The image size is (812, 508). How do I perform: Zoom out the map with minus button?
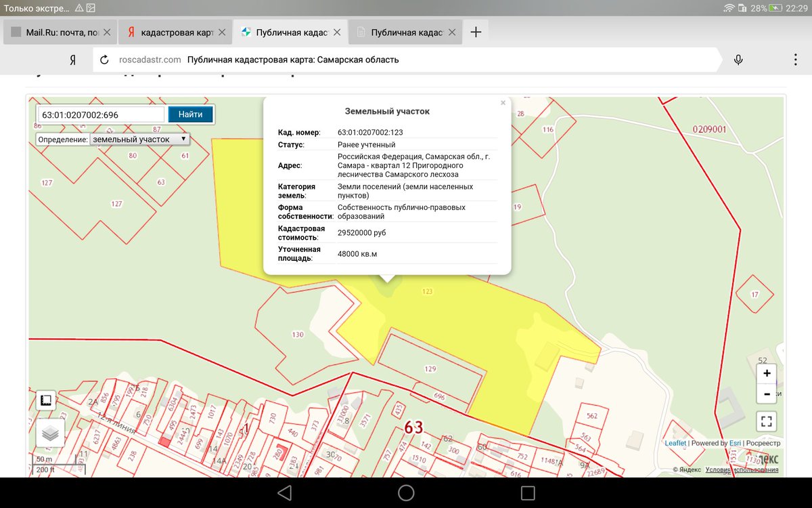[x=767, y=394]
